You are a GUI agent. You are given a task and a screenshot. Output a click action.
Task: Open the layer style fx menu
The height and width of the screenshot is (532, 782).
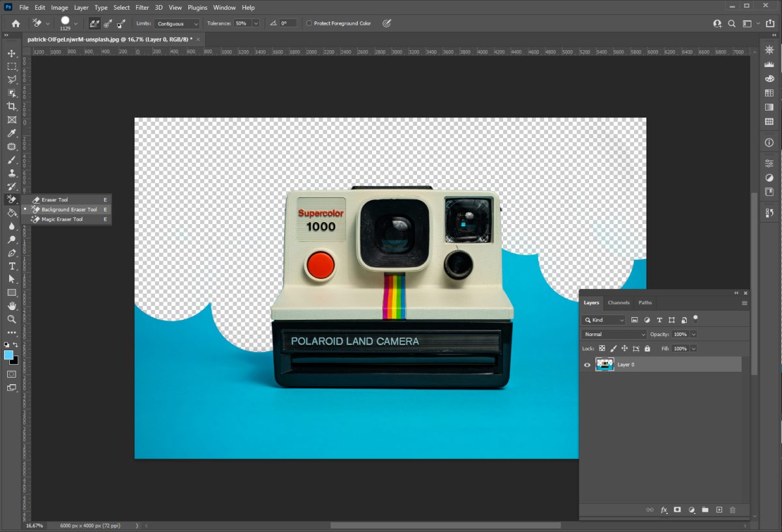tap(664, 510)
